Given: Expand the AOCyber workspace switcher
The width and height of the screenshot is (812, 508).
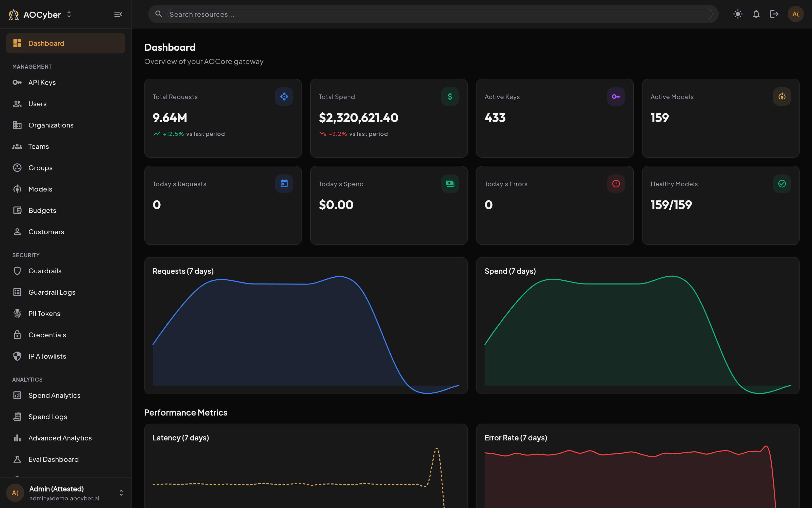Looking at the screenshot, I should [x=69, y=14].
